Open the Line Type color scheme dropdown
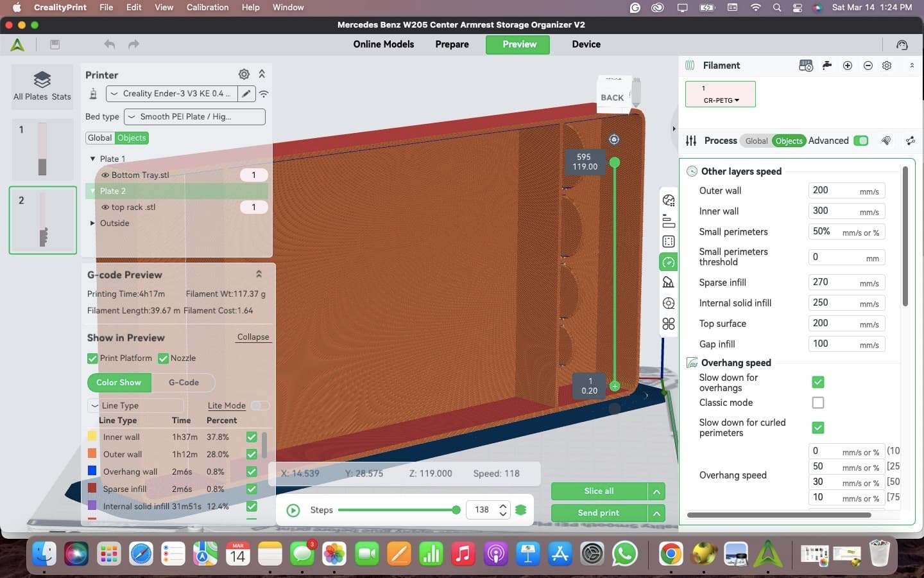This screenshot has height=578, width=924. pyautogui.click(x=136, y=406)
